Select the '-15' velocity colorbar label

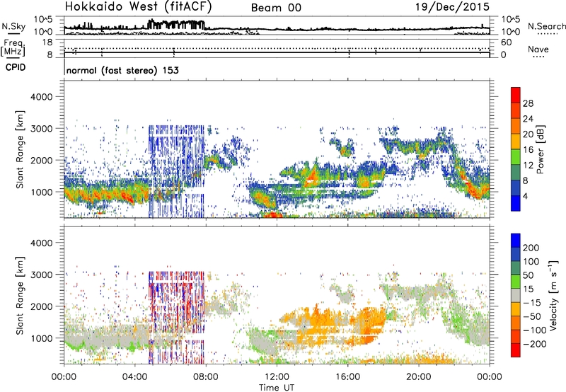click(532, 303)
